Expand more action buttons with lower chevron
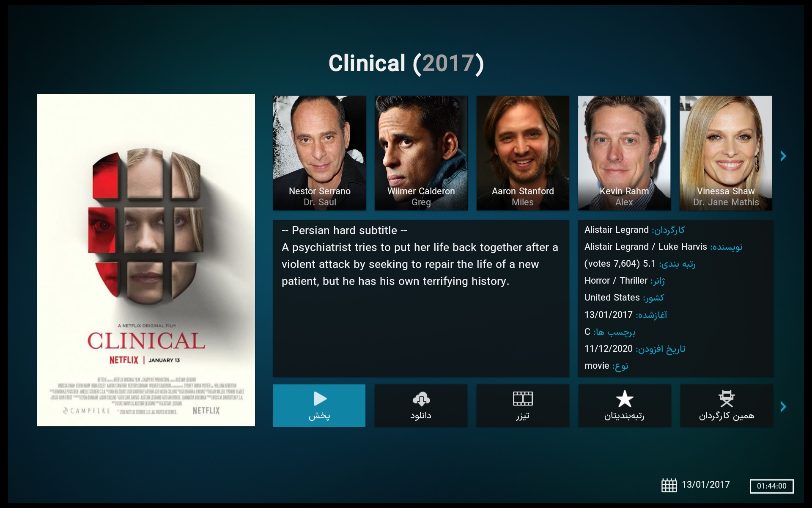Viewport: 812px width, 508px height. pyautogui.click(x=783, y=407)
